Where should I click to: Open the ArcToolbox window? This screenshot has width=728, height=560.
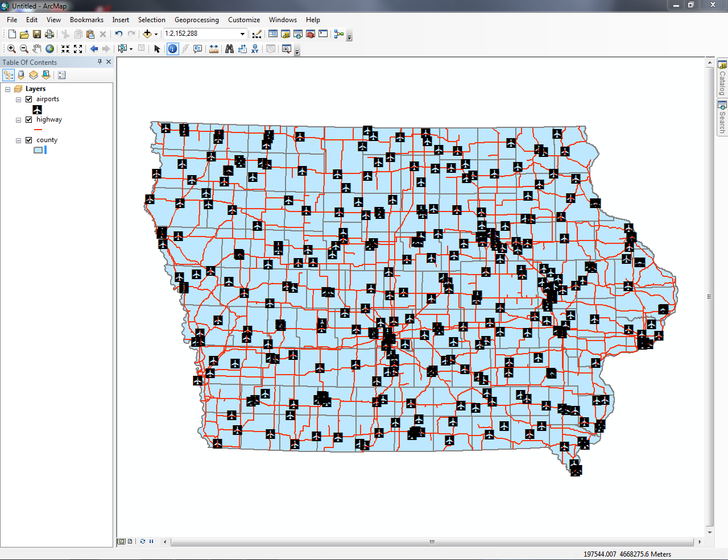coord(310,34)
